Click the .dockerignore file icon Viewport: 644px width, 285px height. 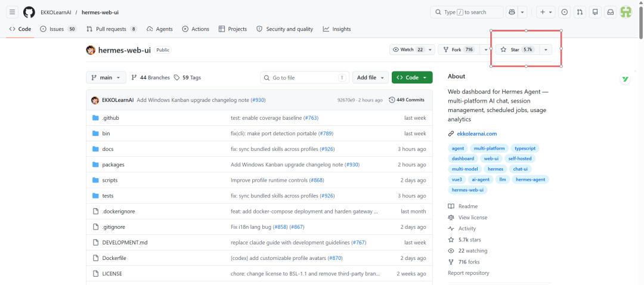point(95,212)
